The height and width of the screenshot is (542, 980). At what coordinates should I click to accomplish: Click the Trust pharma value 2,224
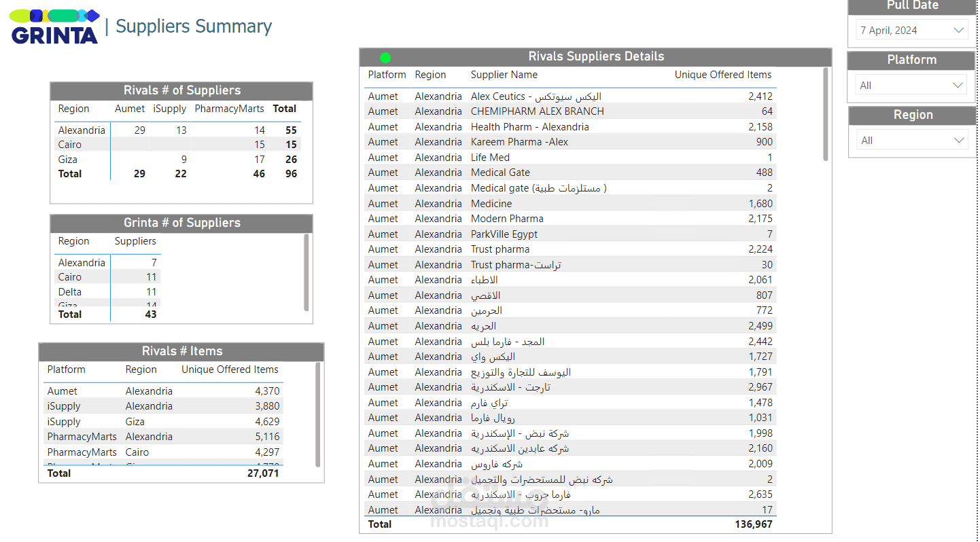click(760, 249)
